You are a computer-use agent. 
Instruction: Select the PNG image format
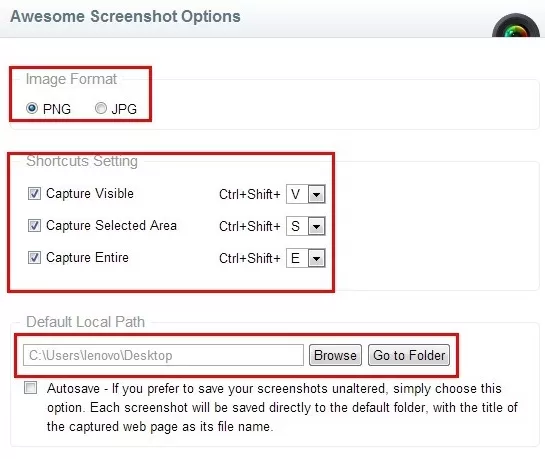click(x=32, y=108)
